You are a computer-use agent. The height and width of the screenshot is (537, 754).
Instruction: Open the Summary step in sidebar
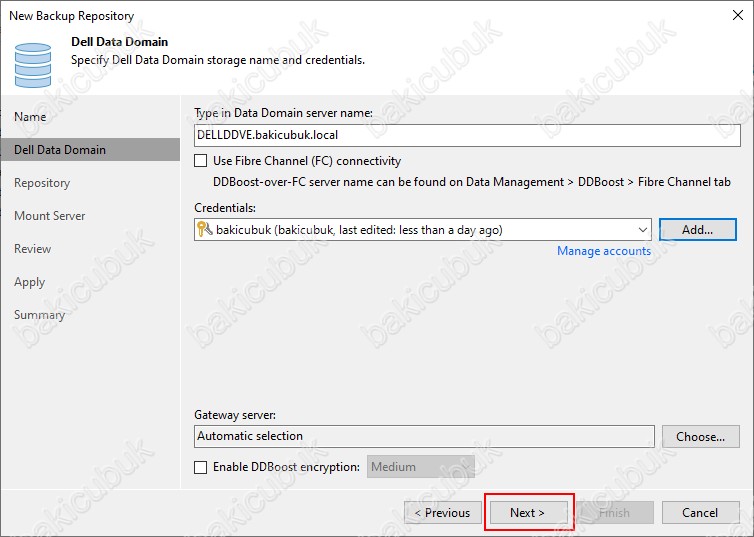pyautogui.click(x=39, y=315)
